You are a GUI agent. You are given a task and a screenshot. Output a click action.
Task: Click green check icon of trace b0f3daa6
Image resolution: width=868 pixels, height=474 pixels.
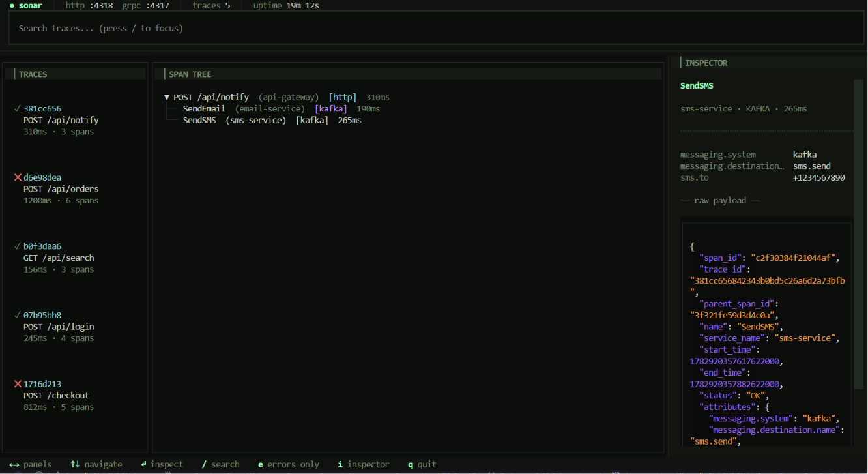18,246
